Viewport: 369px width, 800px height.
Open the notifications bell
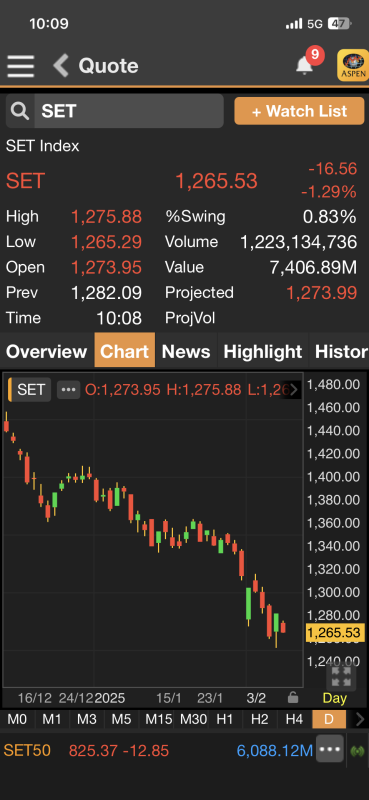coord(305,65)
